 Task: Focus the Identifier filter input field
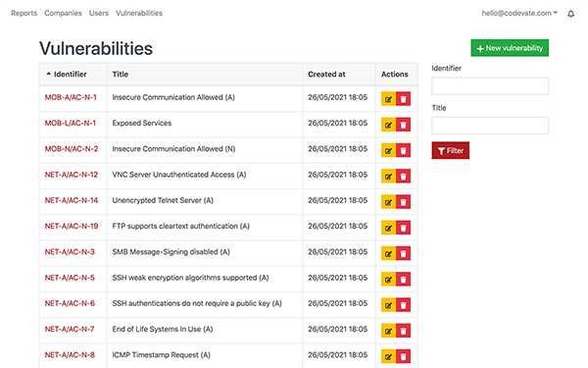490,86
